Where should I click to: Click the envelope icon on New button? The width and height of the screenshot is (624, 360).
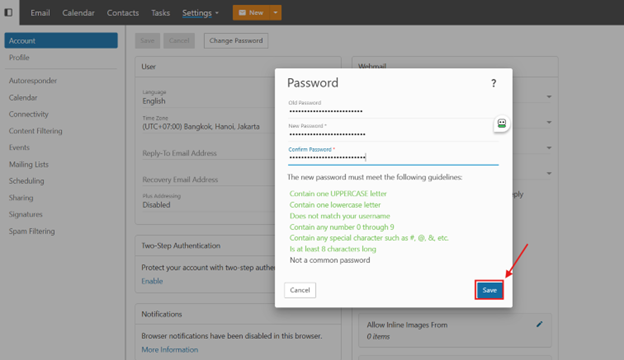(242, 13)
